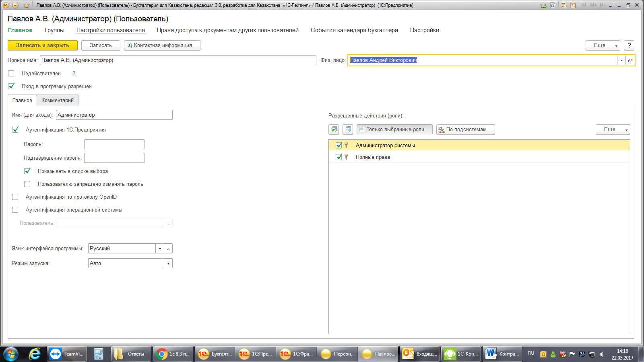Add the page to favorites using the star-with-arrow icon
Screen dimensions: 644x362
(544, 5)
